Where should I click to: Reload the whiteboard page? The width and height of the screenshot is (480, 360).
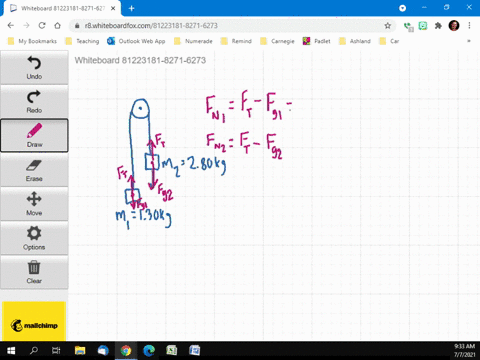click(x=42, y=26)
